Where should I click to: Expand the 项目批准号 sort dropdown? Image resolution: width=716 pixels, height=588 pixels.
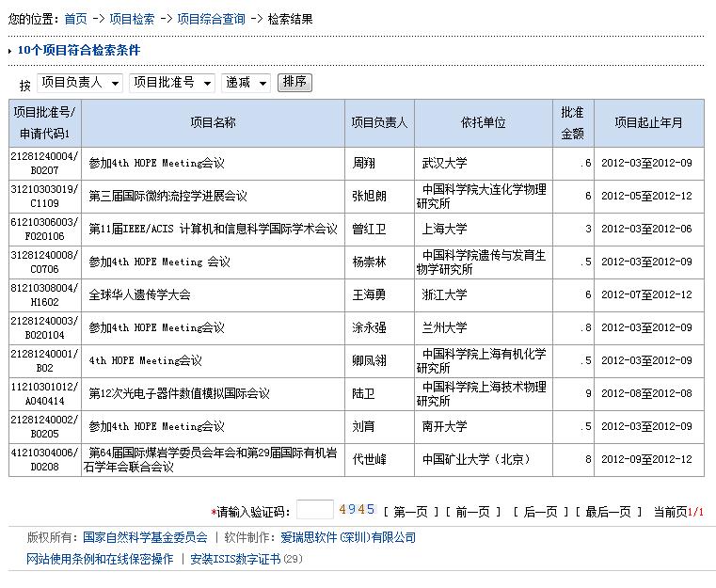(172, 83)
